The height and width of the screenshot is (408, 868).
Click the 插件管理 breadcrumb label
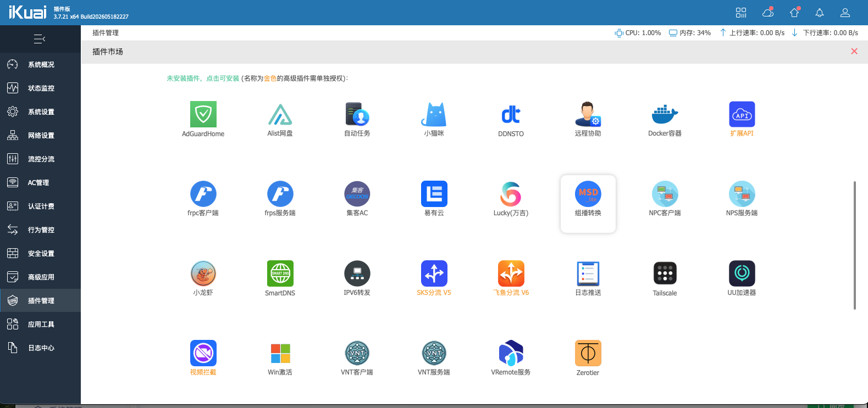pyautogui.click(x=106, y=33)
